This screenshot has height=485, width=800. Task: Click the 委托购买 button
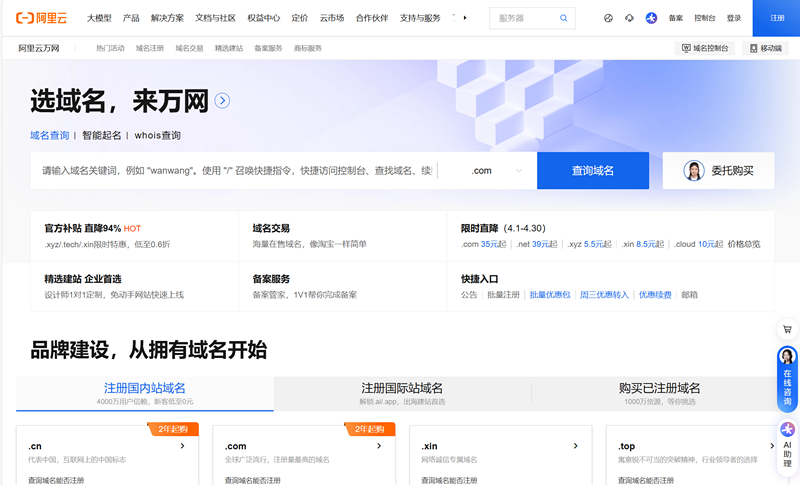pos(718,170)
